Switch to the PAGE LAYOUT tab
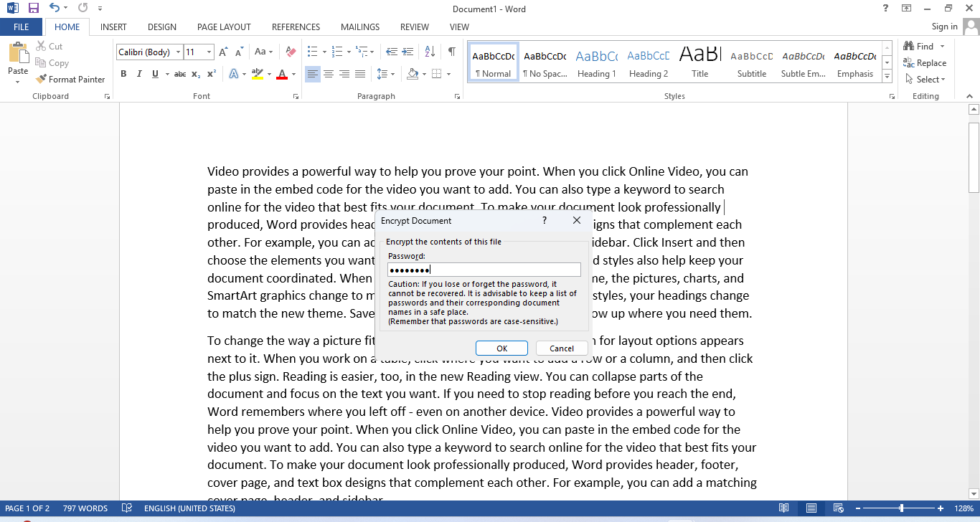980x522 pixels. click(224, 27)
